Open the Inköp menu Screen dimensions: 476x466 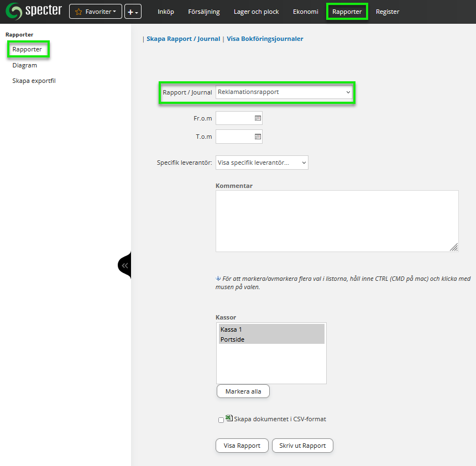pyautogui.click(x=166, y=12)
